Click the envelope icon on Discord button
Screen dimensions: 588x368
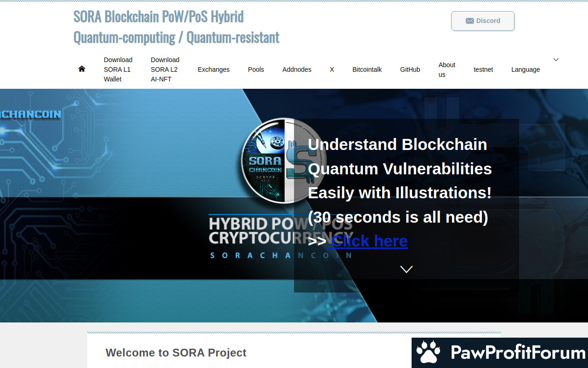pos(469,21)
